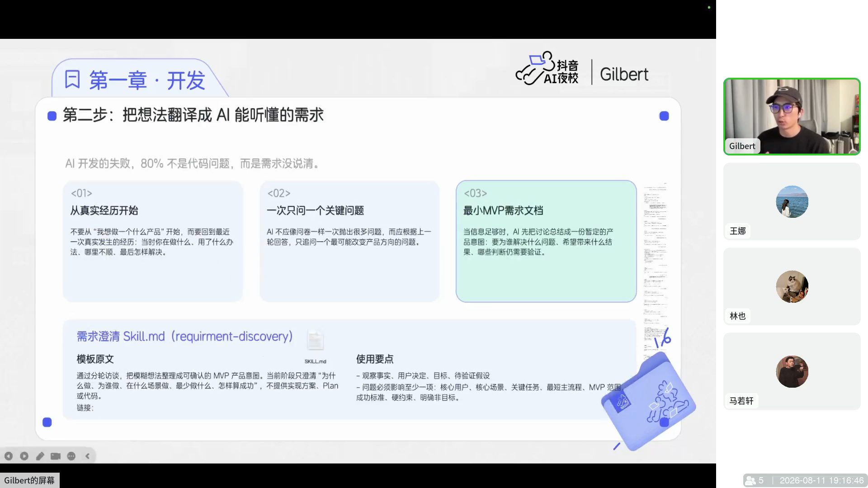Screen dimensions: 868x488
Task: Click 马若轩's avatar
Action: coord(792,371)
